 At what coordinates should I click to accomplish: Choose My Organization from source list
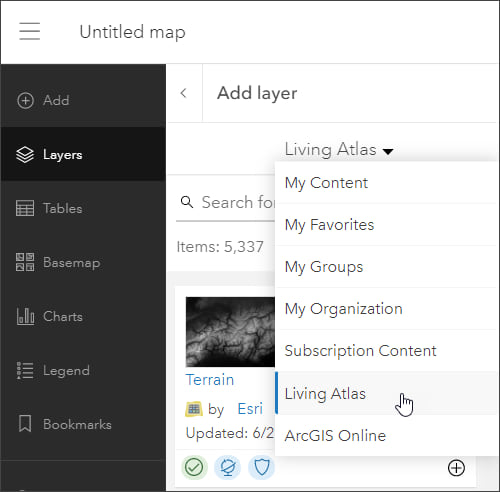pos(386,309)
